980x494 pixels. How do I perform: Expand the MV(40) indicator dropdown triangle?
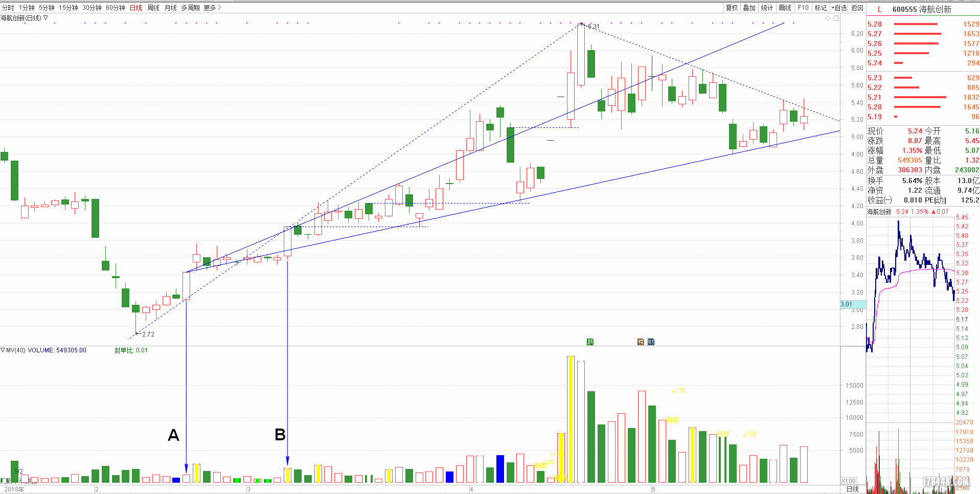pos(3,350)
